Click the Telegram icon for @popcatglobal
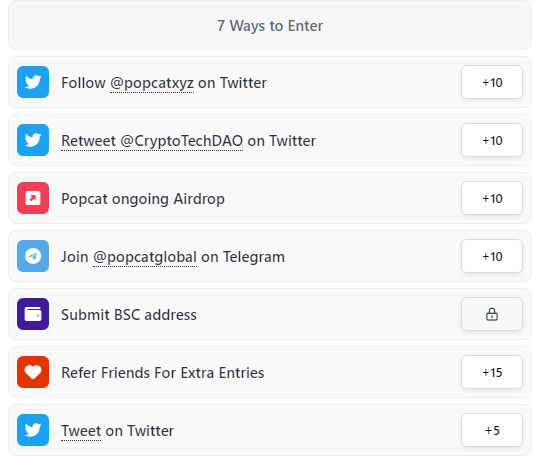This screenshot has width=540, height=462. (33, 256)
